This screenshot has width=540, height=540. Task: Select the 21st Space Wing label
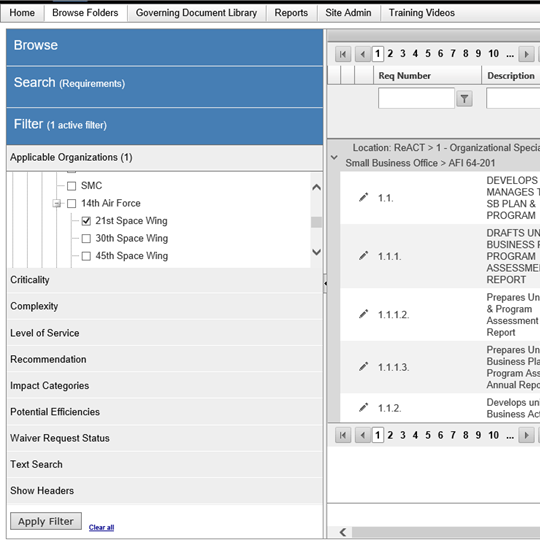[131, 221]
